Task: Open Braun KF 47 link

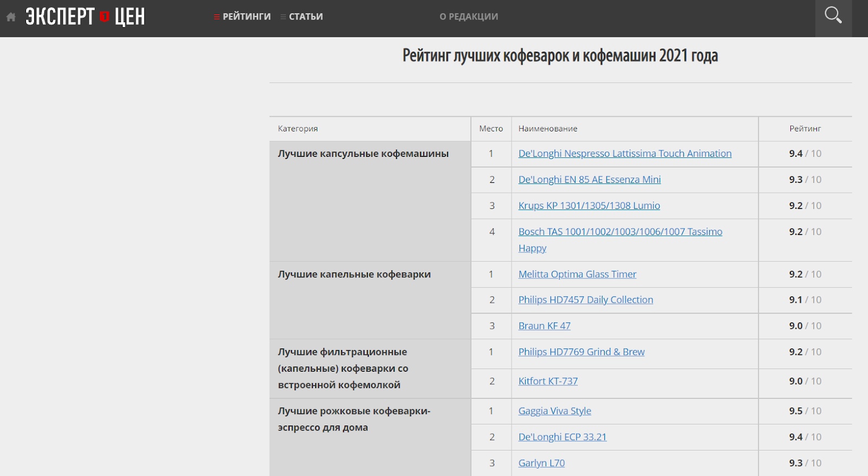Action: click(544, 326)
